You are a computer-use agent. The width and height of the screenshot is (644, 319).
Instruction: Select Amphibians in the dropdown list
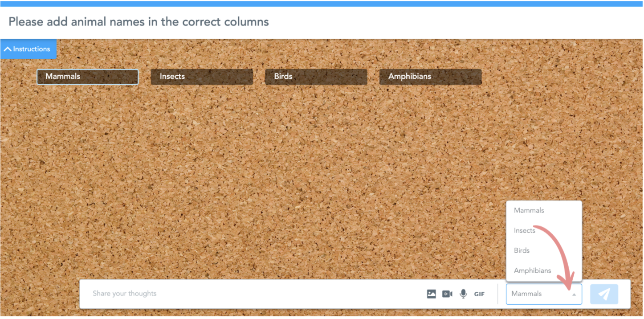532,270
